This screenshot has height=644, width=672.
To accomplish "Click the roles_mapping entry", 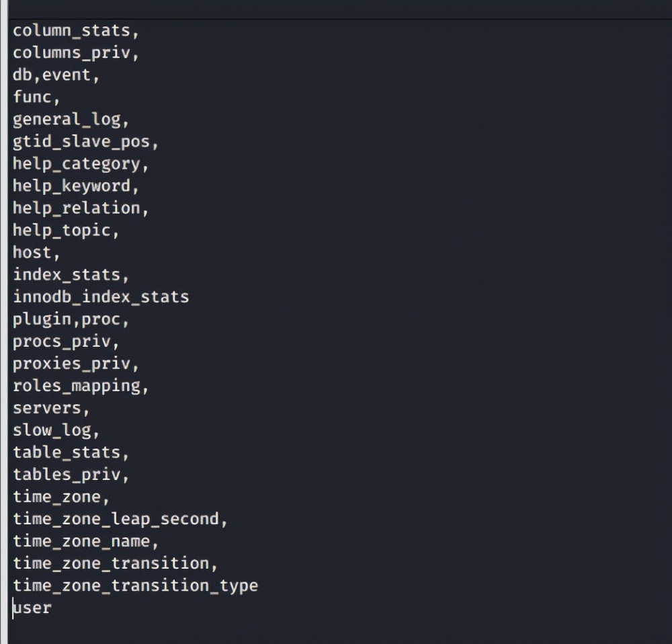I will click(x=77, y=386).
